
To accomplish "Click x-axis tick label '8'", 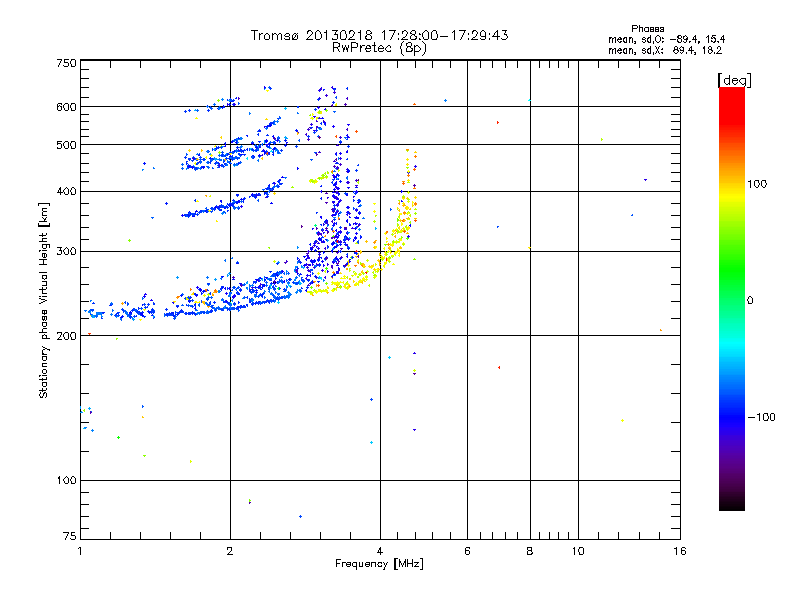I will point(530,551).
